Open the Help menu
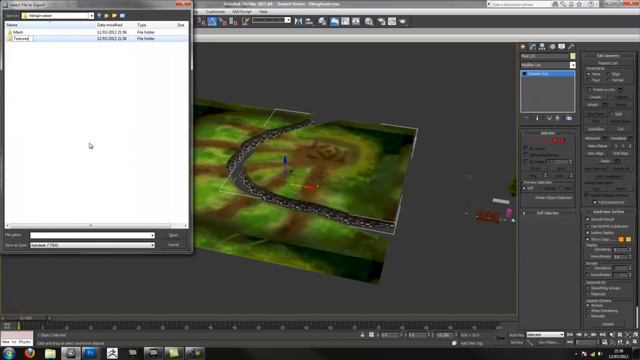The height and width of the screenshot is (360, 640). (x=263, y=11)
